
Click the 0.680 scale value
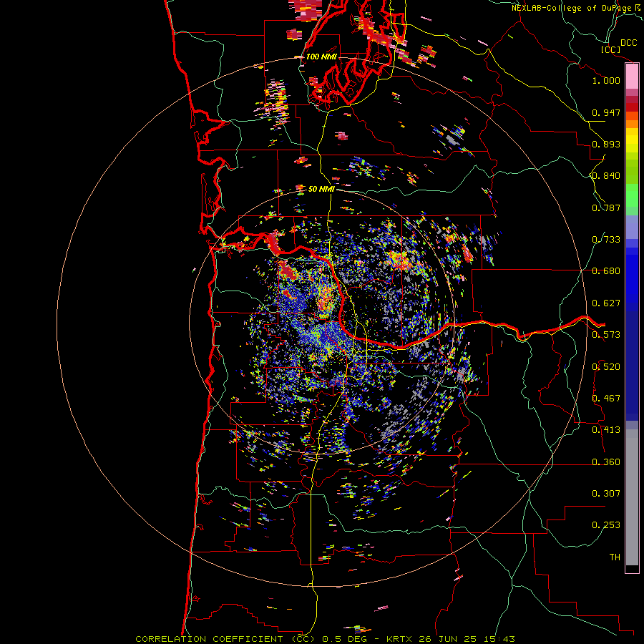(606, 271)
